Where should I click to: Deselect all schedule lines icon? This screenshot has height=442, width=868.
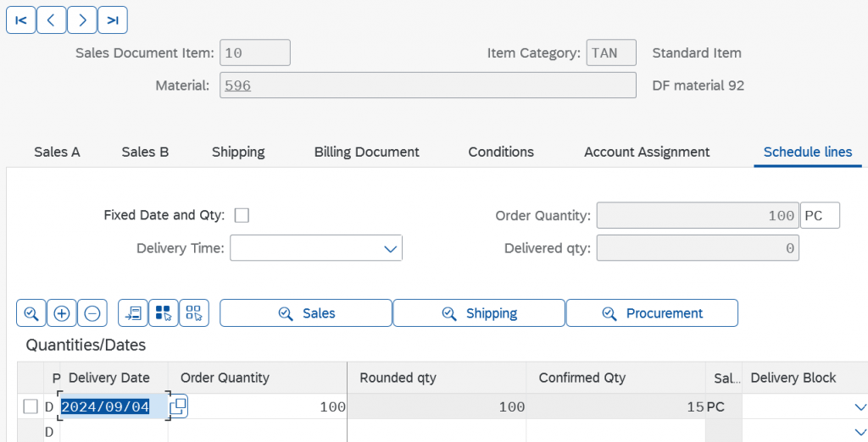(194, 313)
